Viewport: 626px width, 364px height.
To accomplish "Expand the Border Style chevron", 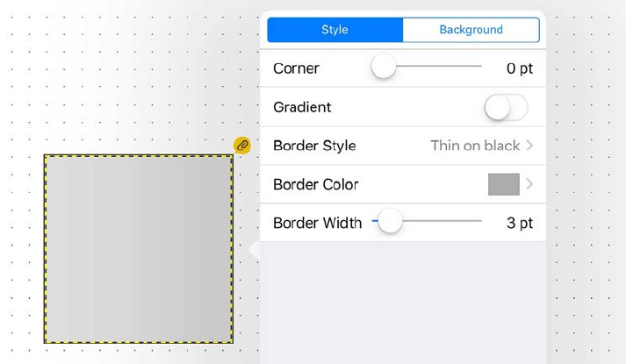I will (530, 146).
